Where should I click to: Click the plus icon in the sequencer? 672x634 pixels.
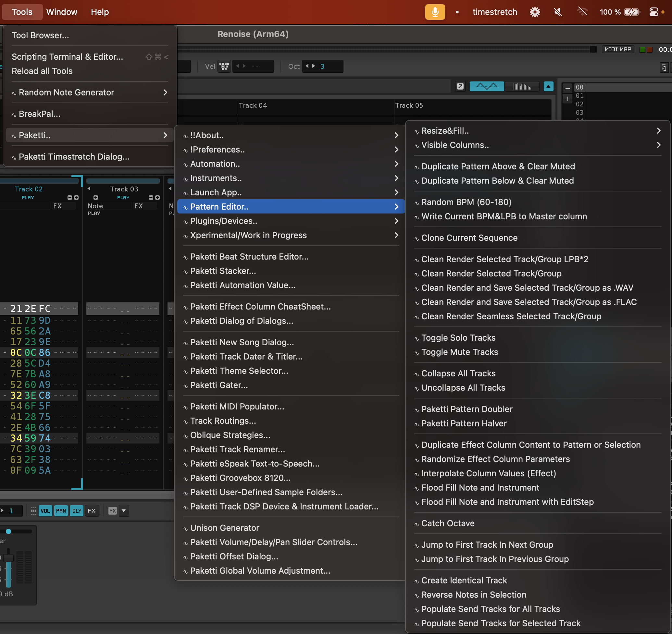point(567,99)
